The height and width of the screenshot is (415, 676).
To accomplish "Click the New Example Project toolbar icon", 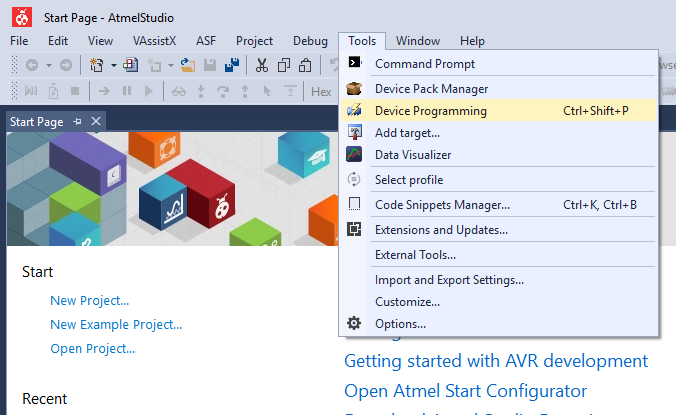I will [131, 66].
